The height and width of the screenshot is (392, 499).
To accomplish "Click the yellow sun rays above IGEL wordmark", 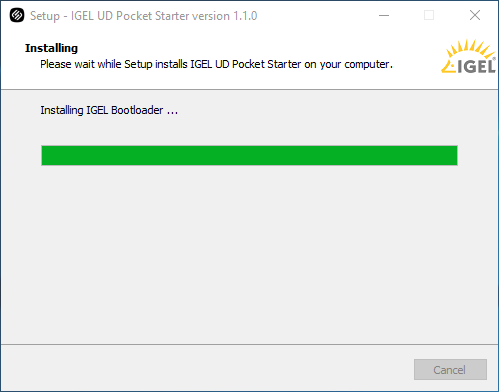I will click(x=470, y=48).
